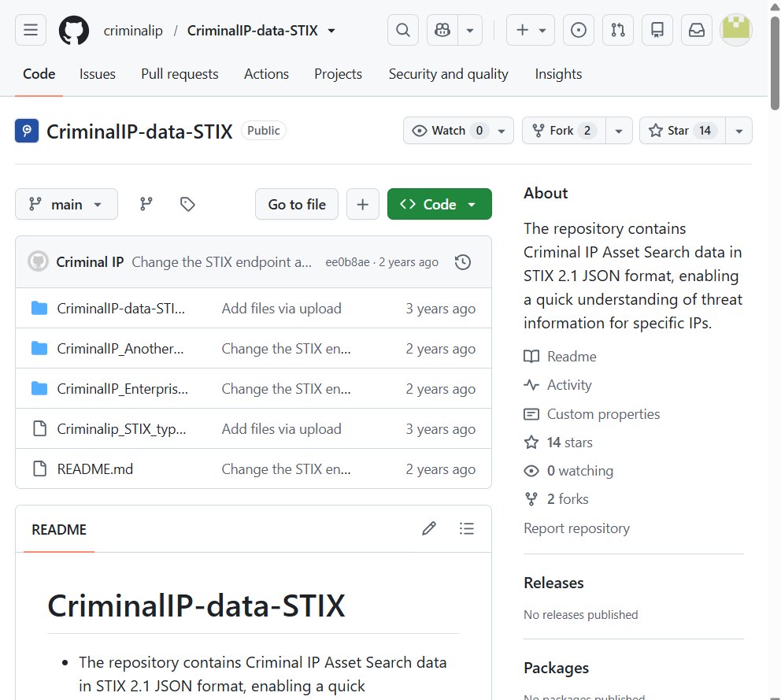Open Copilot chat icon
This screenshot has height=700, width=781.
[x=442, y=30]
